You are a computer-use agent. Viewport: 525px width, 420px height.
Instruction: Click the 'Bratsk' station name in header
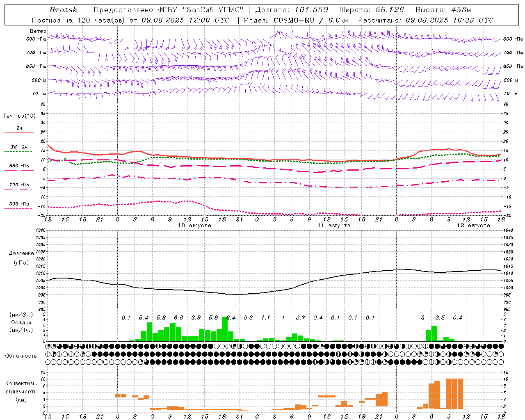pos(63,9)
